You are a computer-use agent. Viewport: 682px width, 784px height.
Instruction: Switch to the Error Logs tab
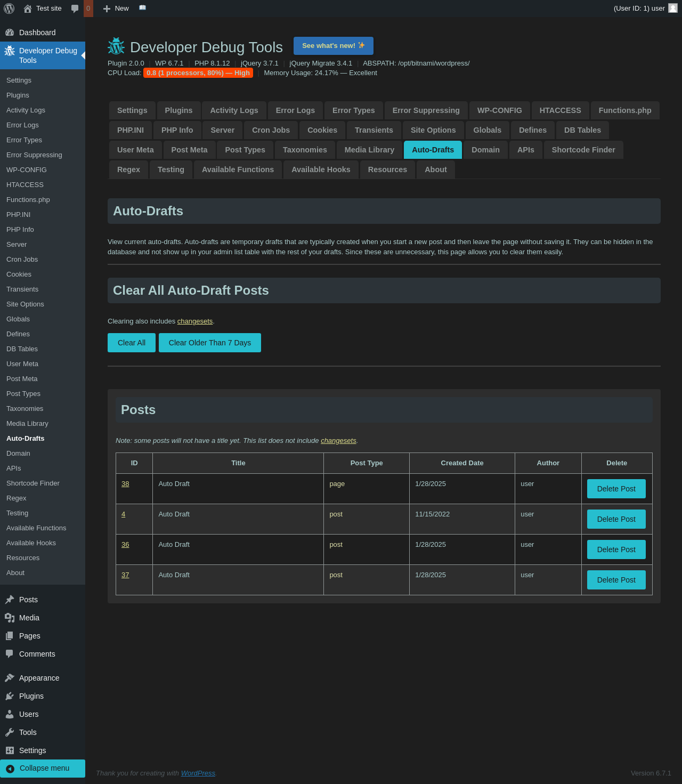click(x=295, y=110)
